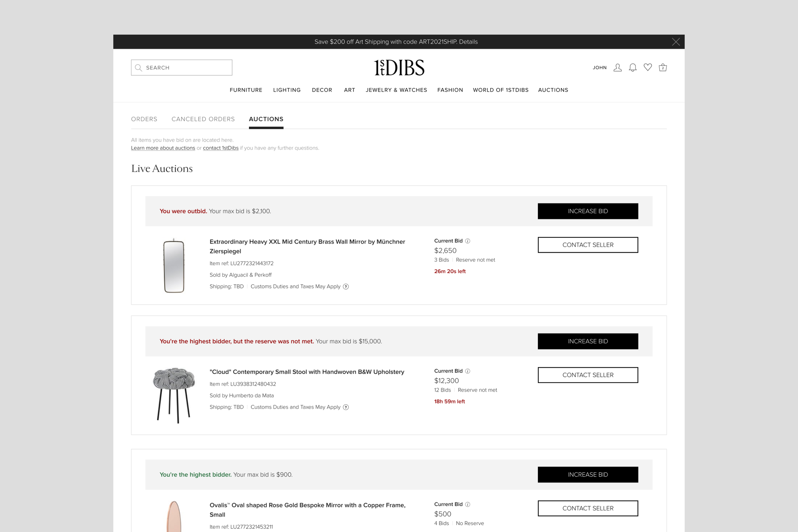This screenshot has height=532, width=798.
Task: Open the Ovalis Oval shaped Rose Gold Mirror title
Action: click(x=307, y=510)
